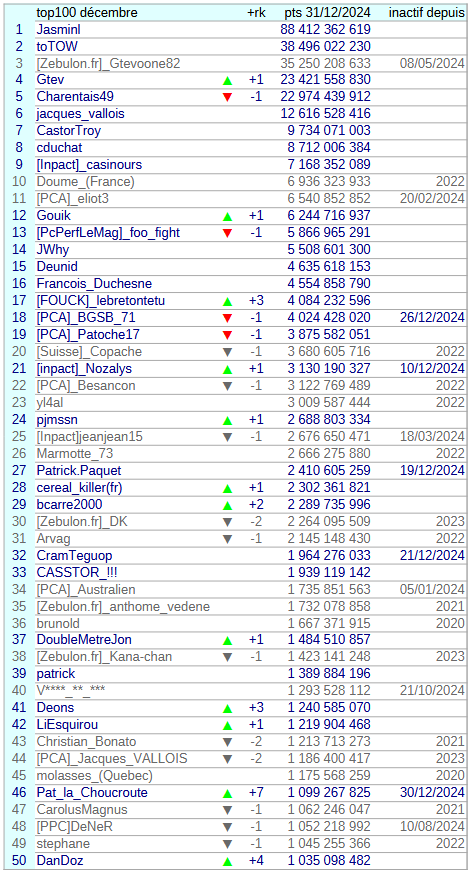Click the green up arrow in Gouik's row

click(x=227, y=216)
